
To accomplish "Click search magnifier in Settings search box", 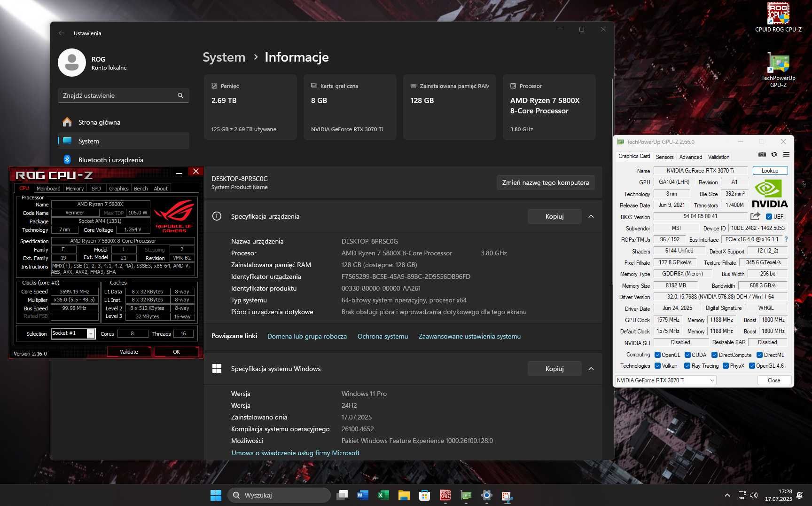I will tap(180, 95).
